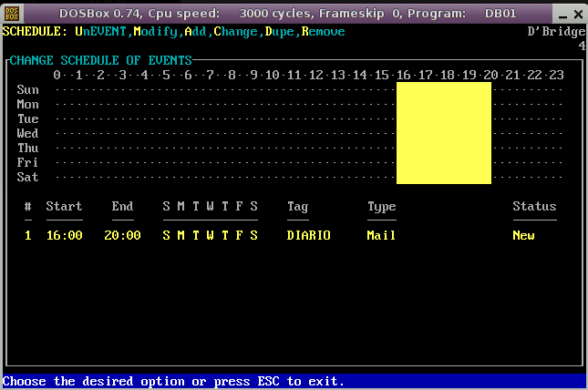Select the Sat row label in the grid
Image resolution: width=588 pixels, height=390 pixels.
[x=27, y=177]
